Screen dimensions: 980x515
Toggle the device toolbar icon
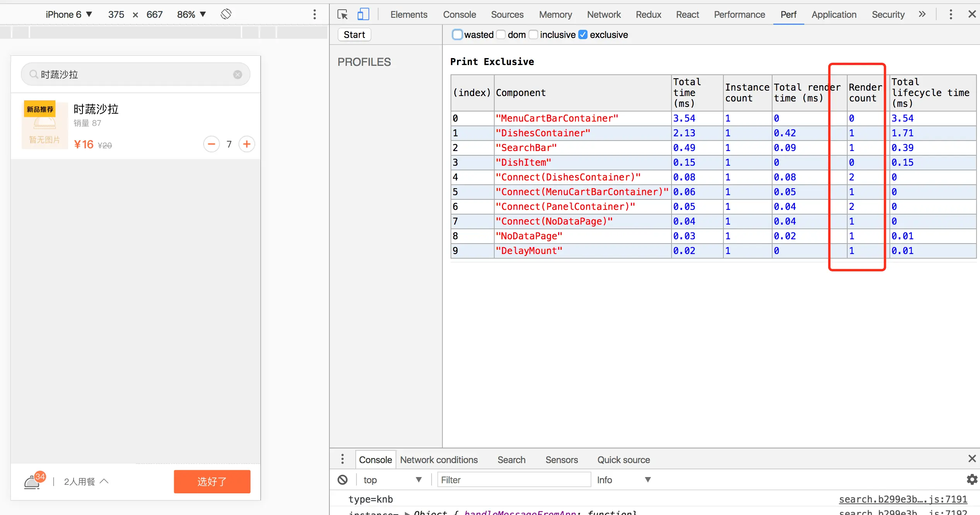point(363,15)
